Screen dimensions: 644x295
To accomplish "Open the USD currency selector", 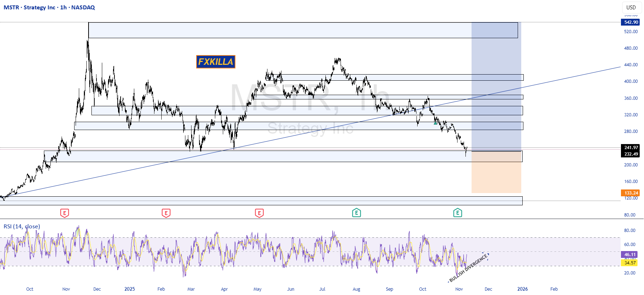I will click(x=631, y=7).
